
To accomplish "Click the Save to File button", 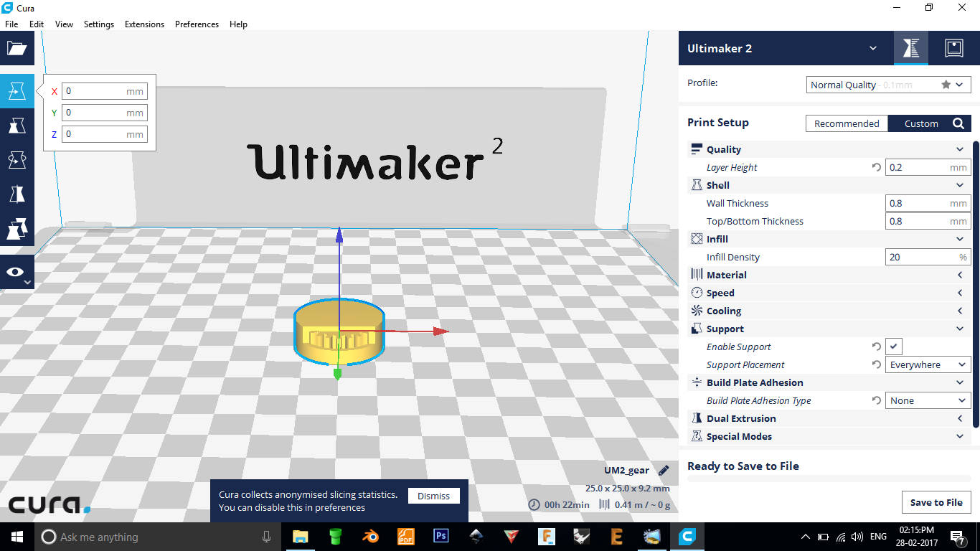I will click(936, 502).
